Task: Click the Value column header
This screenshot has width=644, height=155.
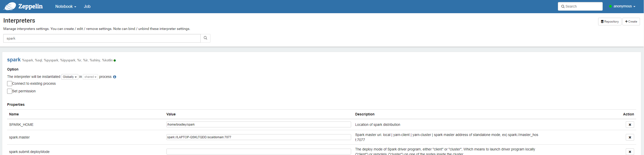Action: (x=171, y=114)
